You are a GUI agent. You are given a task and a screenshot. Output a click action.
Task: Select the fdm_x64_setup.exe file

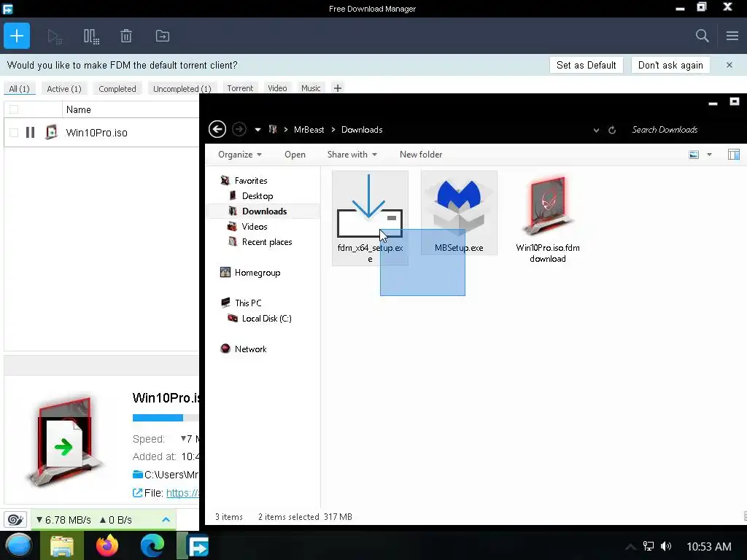coord(370,218)
